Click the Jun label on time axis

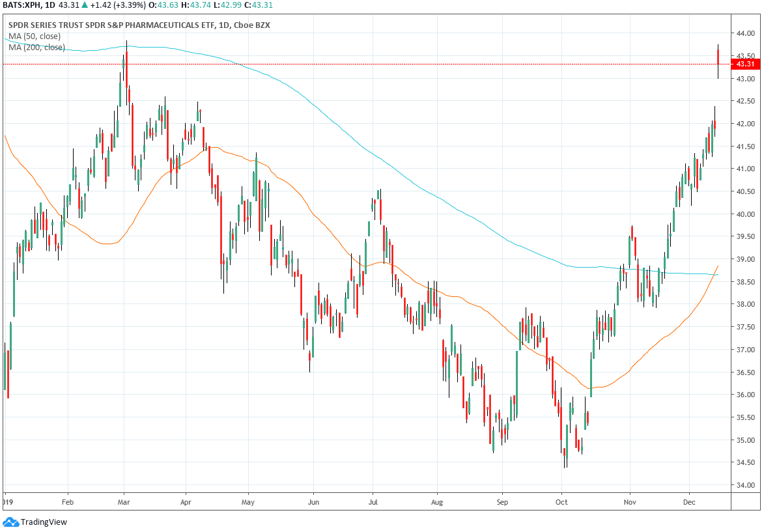pos(314,502)
